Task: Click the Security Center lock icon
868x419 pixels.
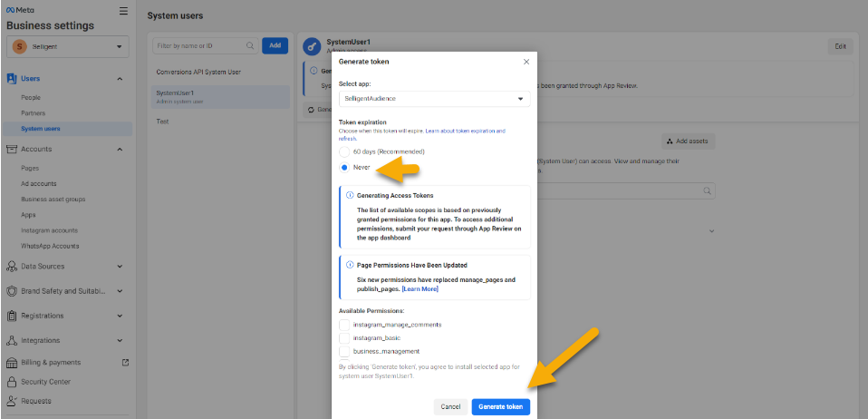Action: coord(13,382)
